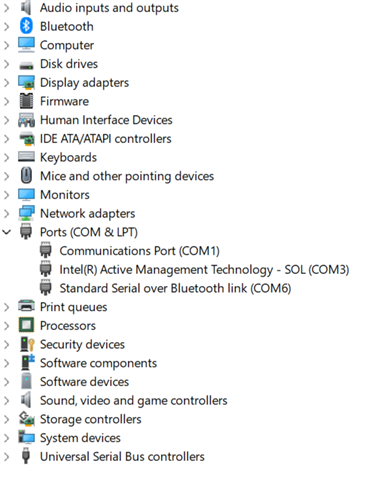Select the Security devices key icon

pyautogui.click(x=27, y=344)
